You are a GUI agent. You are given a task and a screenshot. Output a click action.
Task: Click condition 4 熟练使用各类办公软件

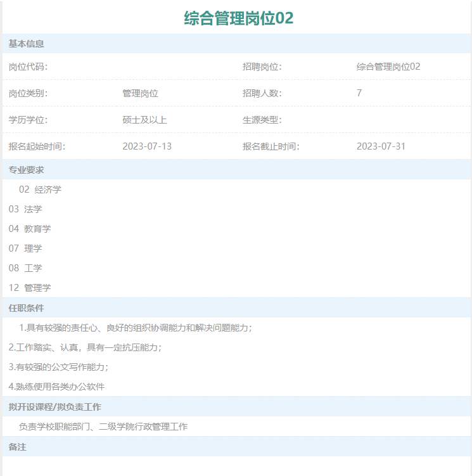[56, 387]
